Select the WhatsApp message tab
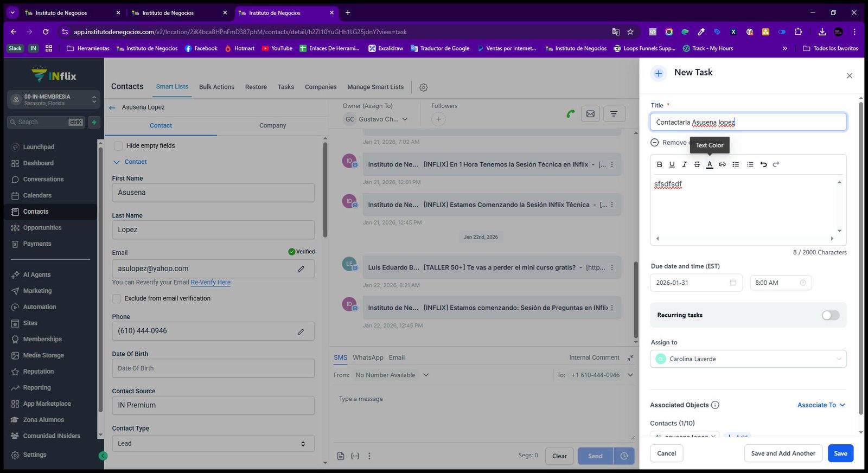Viewport: 868px width, 473px height. pos(368,358)
